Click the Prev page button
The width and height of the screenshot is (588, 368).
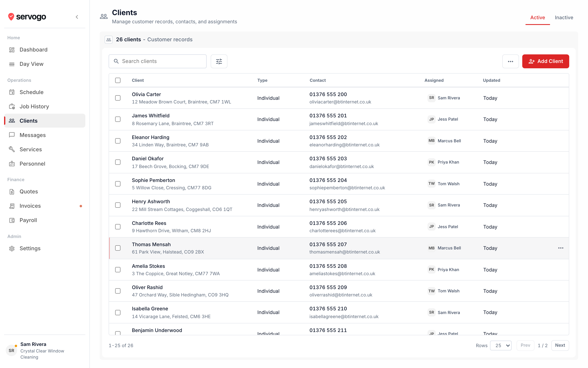[525, 345]
